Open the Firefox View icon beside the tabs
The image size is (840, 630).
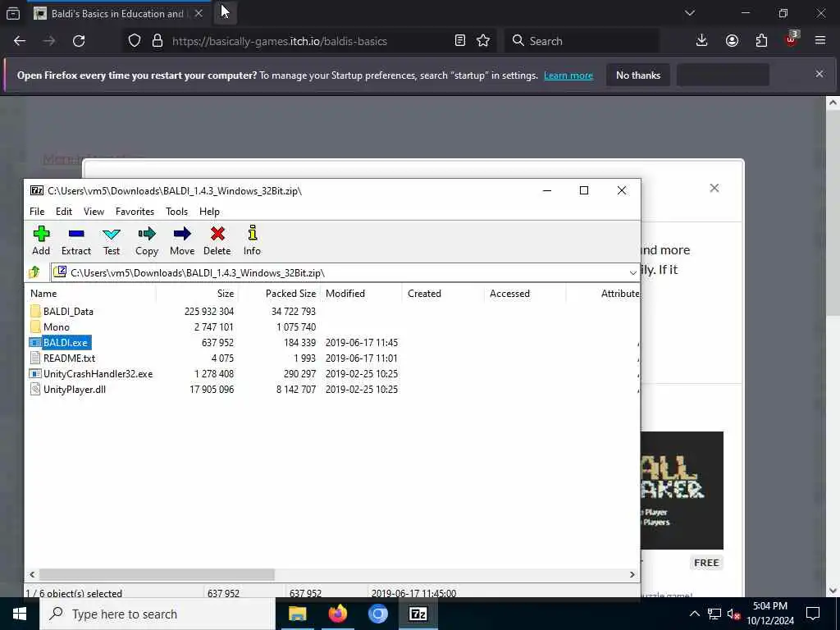(x=13, y=13)
